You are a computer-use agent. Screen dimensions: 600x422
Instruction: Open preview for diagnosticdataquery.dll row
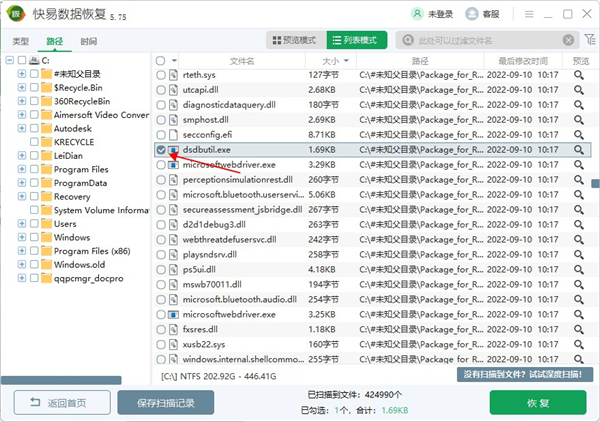coord(579,105)
